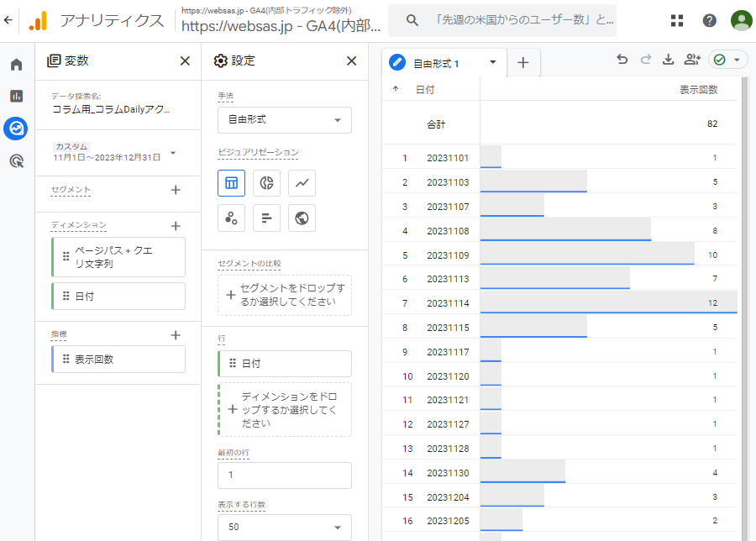The width and height of the screenshot is (756, 541).
Task: Select 日付 dimension in variables
Action: pyautogui.click(x=118, y=296)
